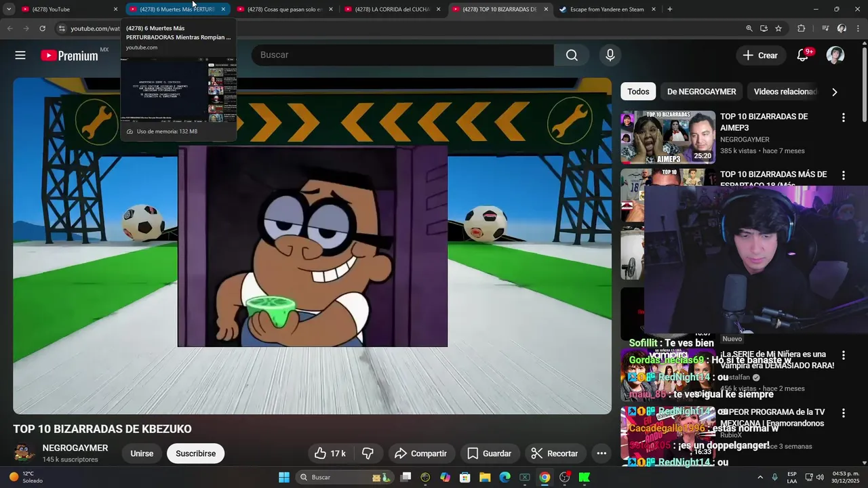
Task: Bookmark this page with the star icon
Action: point(778,28)
